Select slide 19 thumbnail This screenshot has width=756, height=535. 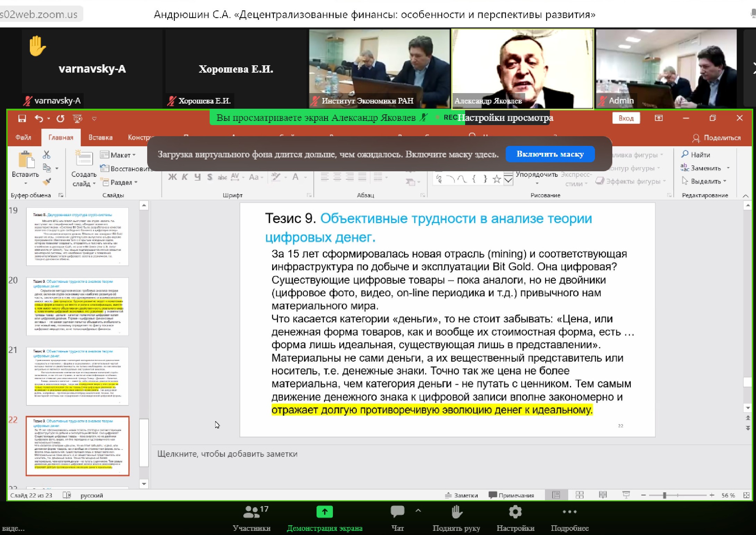(x=77, y=237)
